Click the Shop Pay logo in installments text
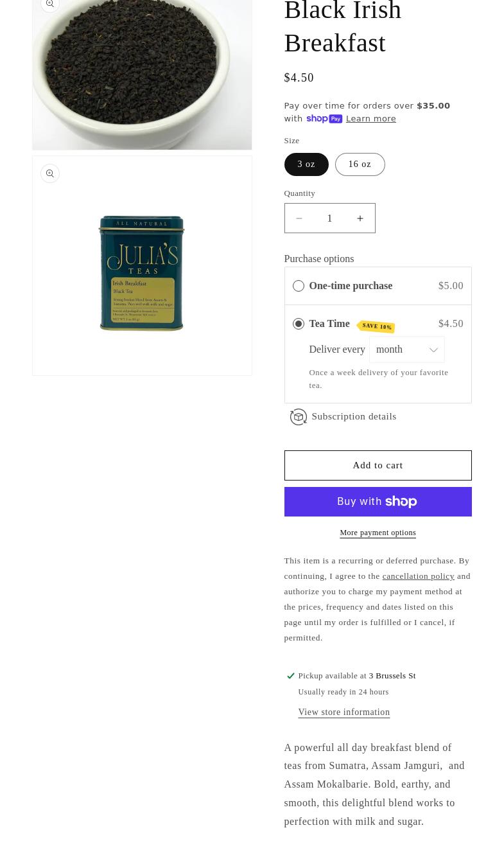 [x=324, y=119]
